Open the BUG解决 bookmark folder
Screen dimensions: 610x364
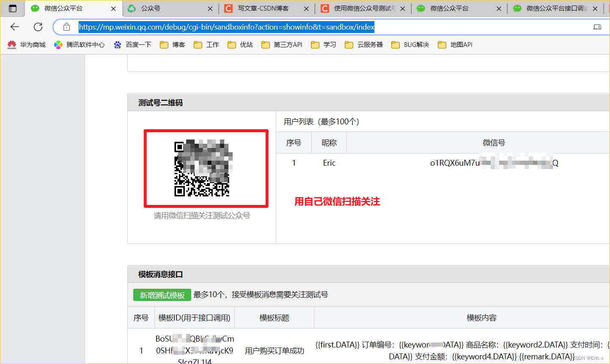click(x=410, y=45)
